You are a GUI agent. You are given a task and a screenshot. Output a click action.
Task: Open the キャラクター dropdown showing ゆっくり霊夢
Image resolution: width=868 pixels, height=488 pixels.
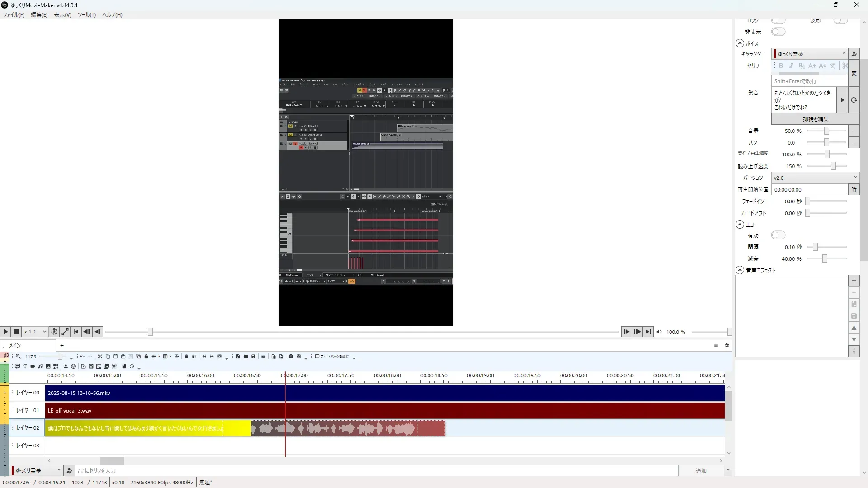[810, 54]
